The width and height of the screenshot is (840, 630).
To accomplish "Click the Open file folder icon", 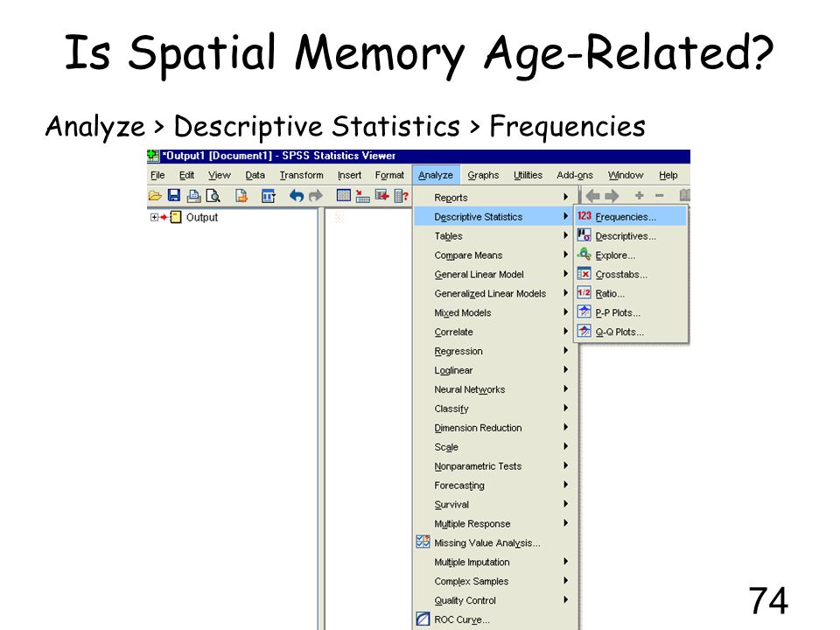I will tap(155, 196).
